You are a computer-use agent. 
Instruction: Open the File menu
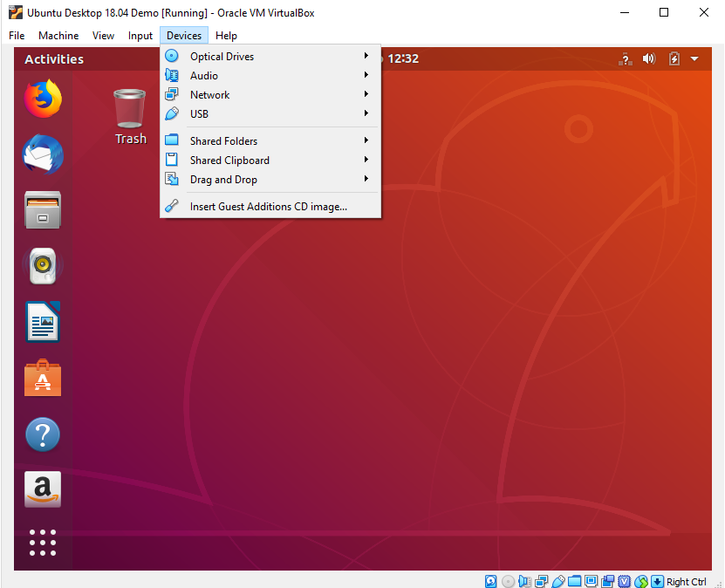pos(17,36)
